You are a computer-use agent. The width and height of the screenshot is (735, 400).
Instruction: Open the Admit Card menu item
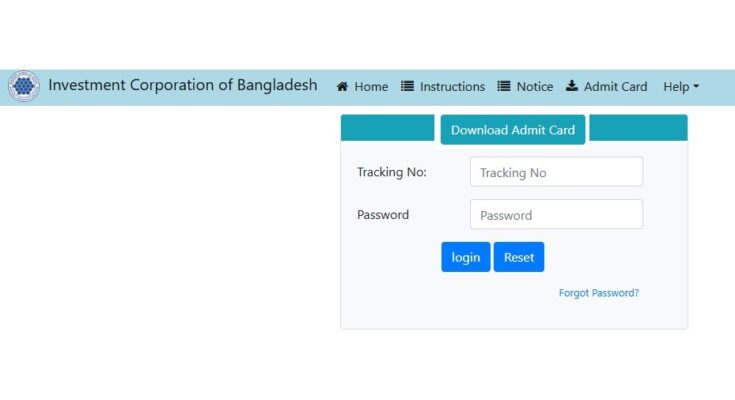tap(615, 87)
